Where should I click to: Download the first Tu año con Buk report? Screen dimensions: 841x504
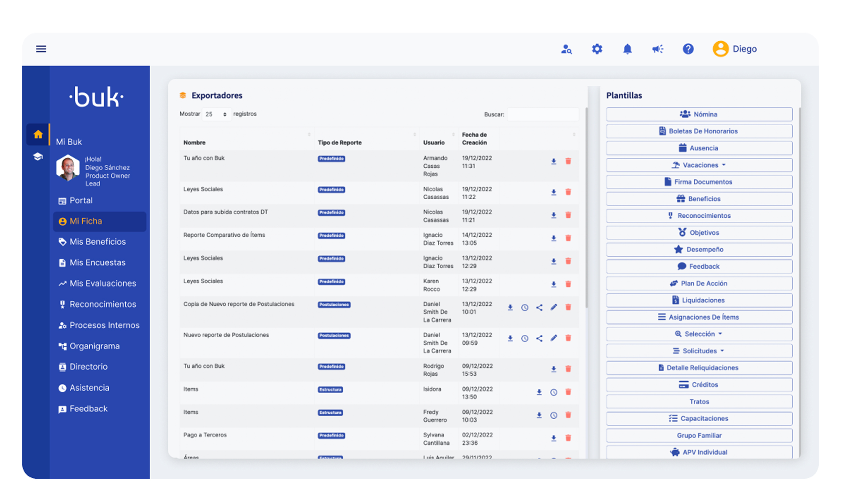(554, 161)
